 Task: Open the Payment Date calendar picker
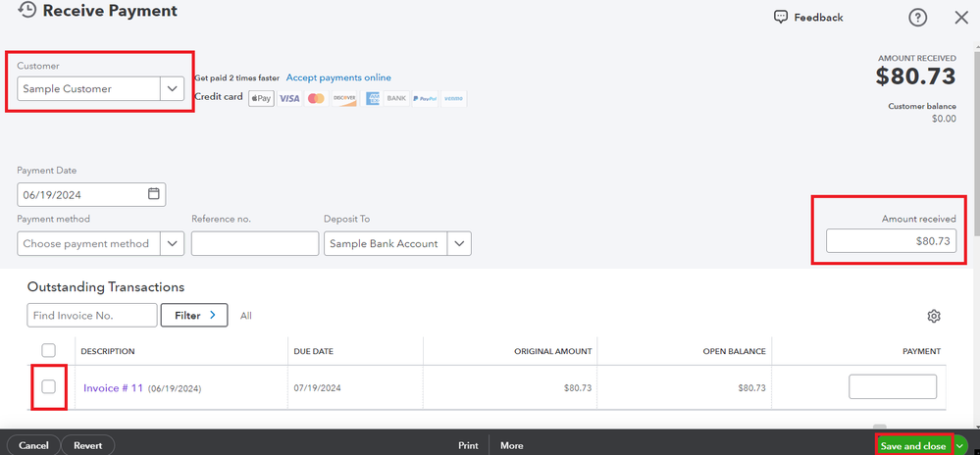(x=153, y=194)
